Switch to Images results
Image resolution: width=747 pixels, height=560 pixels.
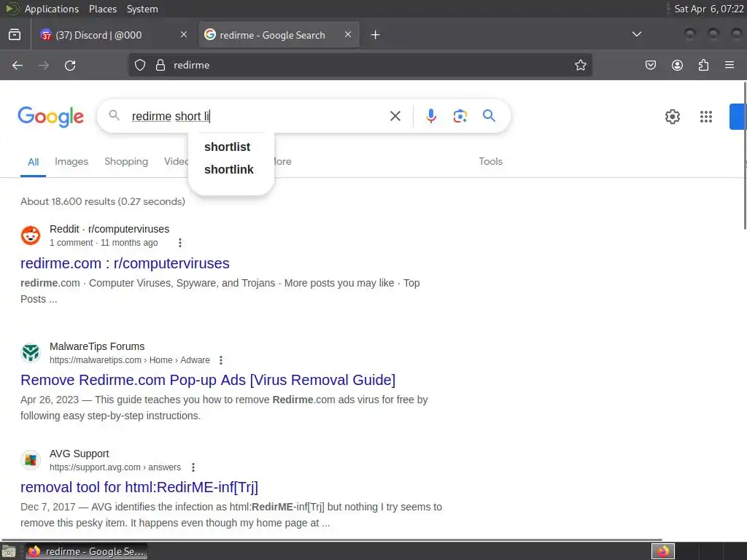(x=71, y=161)
